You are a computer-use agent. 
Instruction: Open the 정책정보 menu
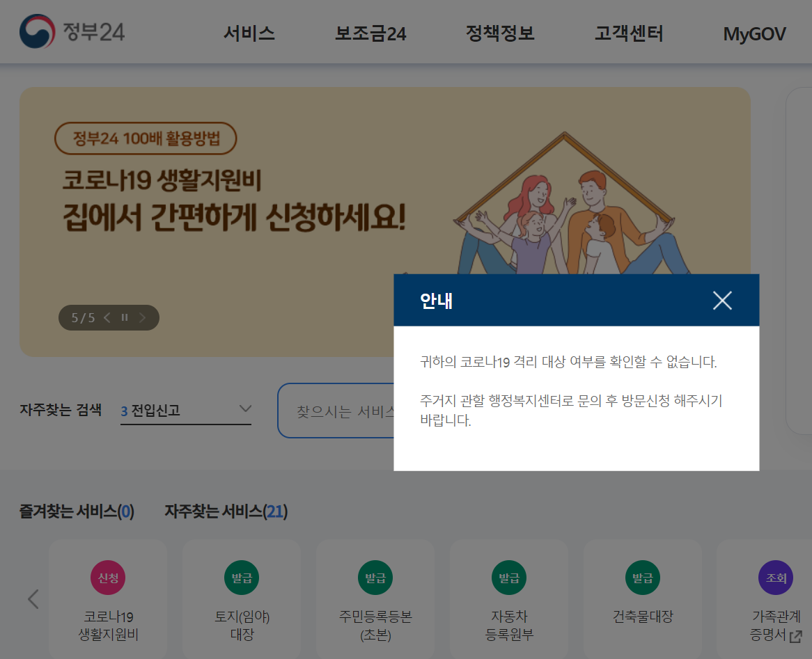coord(500,33)
